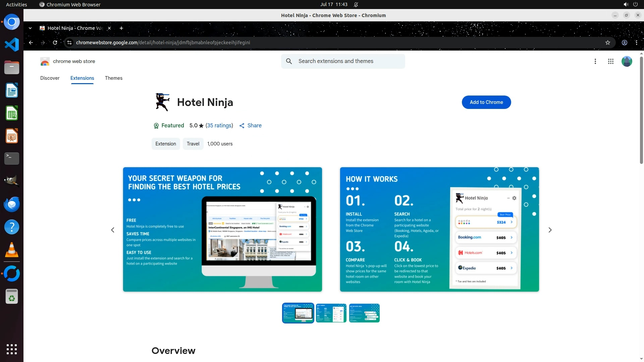644x362 pixels.
Task: Switch to the Themes tab
Action: tap(113, 78)
